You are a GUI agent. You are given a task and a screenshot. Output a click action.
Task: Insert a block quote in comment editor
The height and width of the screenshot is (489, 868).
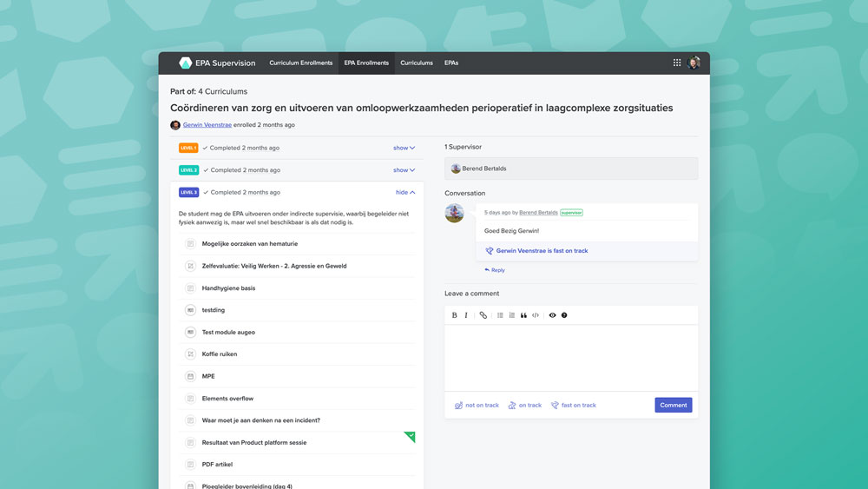523,315
